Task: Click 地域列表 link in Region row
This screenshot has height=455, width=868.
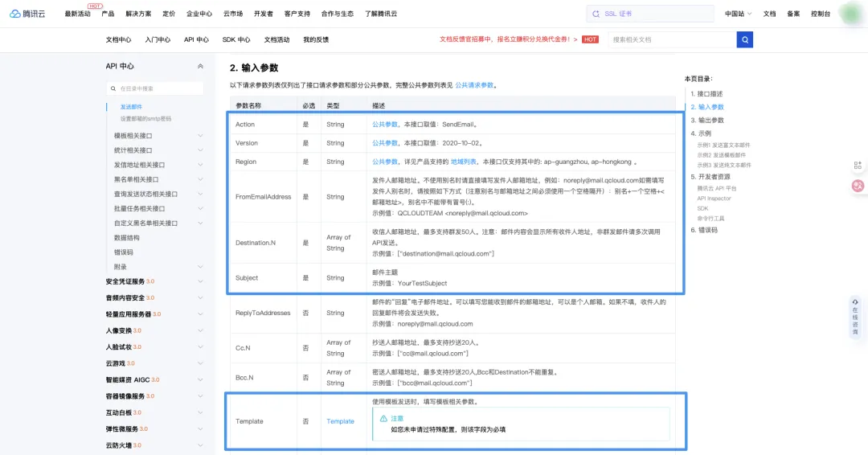Action: (464, 162)
